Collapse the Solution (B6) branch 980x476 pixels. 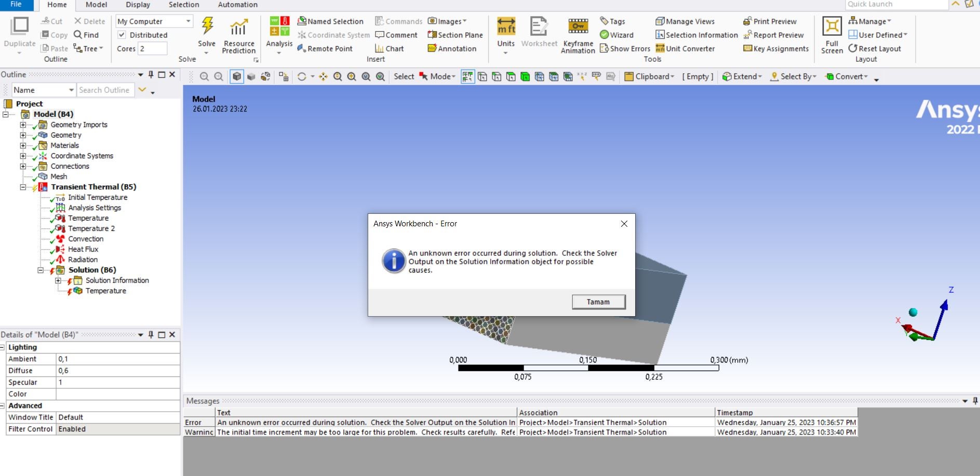tap(41, 270)
